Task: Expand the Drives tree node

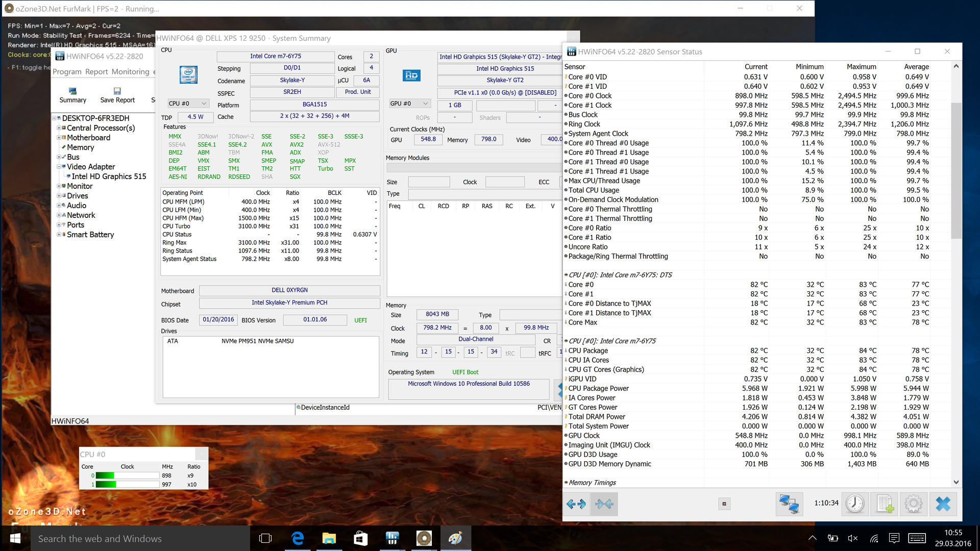Action: coord(59,196)
